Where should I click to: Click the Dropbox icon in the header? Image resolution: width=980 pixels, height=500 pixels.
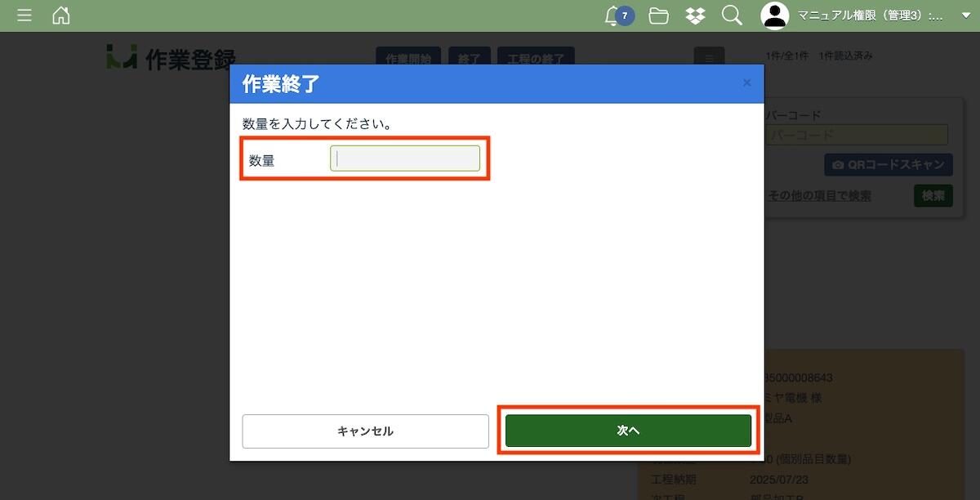click(695, 16)
